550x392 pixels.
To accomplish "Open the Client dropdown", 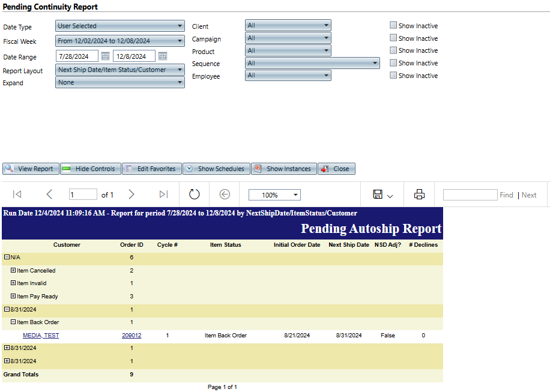I will point(288,25).
